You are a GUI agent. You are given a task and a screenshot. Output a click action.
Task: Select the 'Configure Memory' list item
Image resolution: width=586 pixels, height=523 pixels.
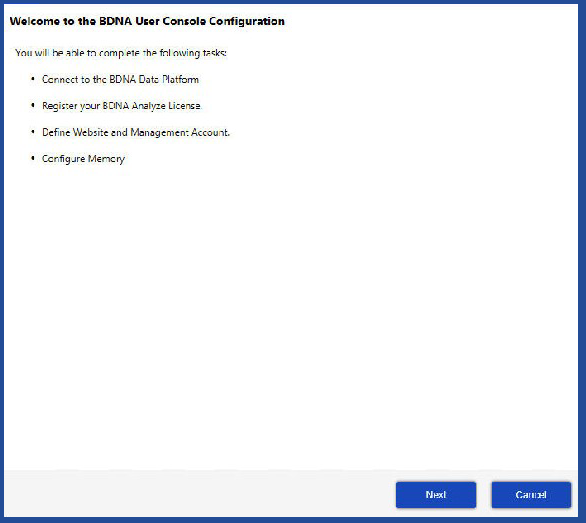click(x=83, y=159)
